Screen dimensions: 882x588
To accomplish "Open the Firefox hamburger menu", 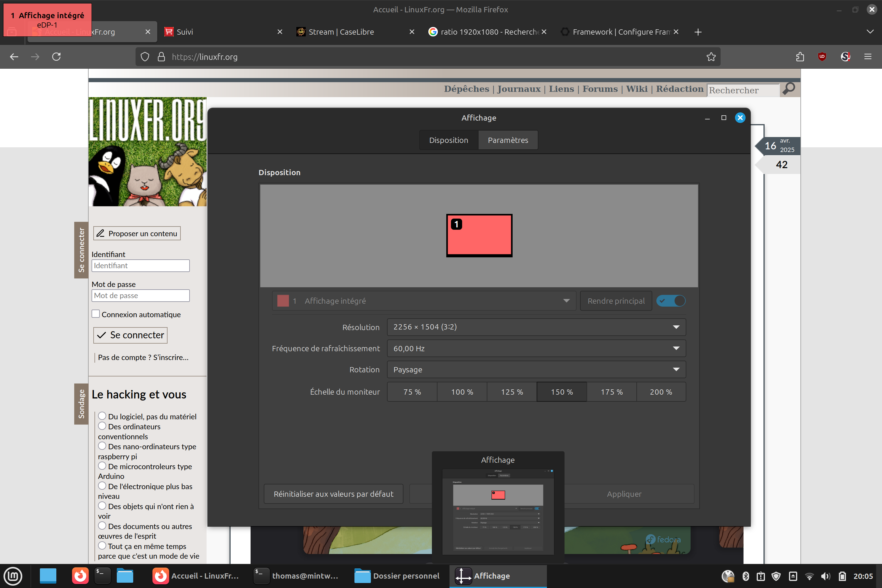I will [868, 57].
